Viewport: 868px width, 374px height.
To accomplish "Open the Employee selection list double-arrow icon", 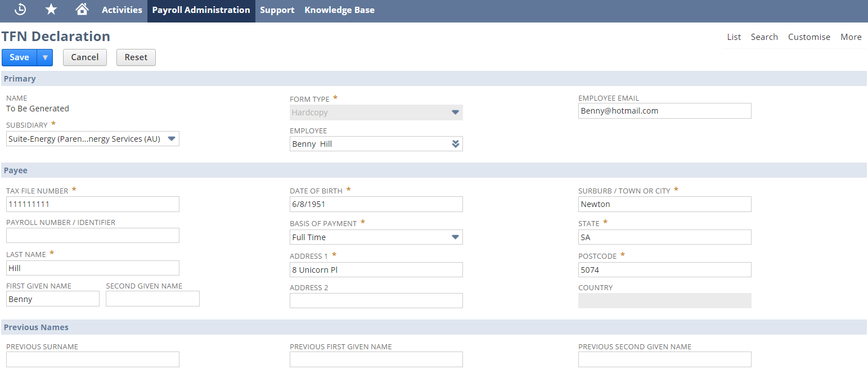I will pos(455,143).
